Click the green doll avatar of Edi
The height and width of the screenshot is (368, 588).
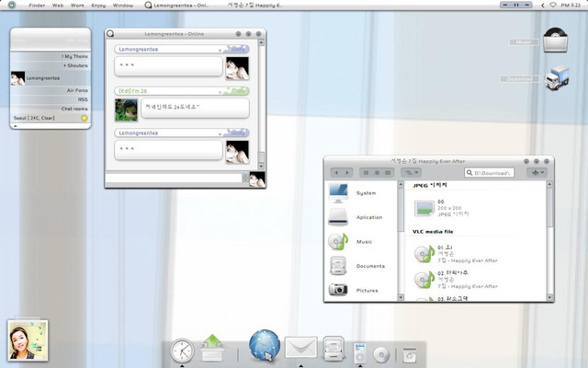point(127,110)
